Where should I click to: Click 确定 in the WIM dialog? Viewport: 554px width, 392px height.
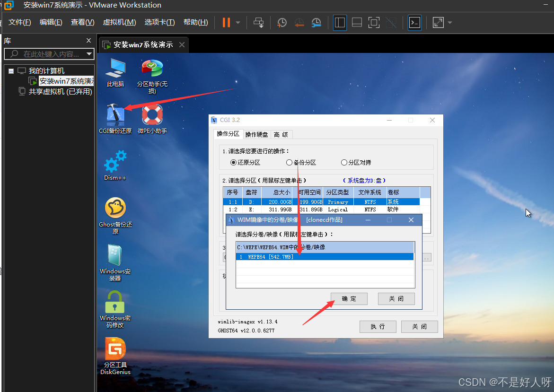point(349,299)
